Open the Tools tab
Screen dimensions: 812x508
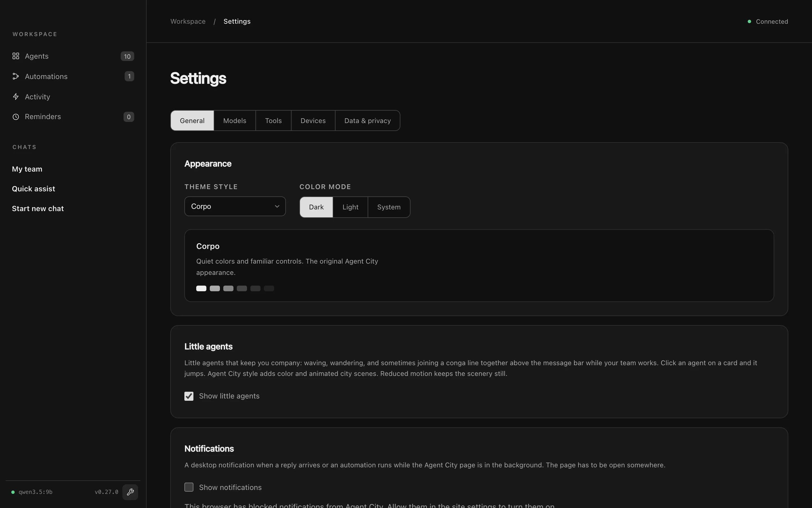tap(273, 121)
